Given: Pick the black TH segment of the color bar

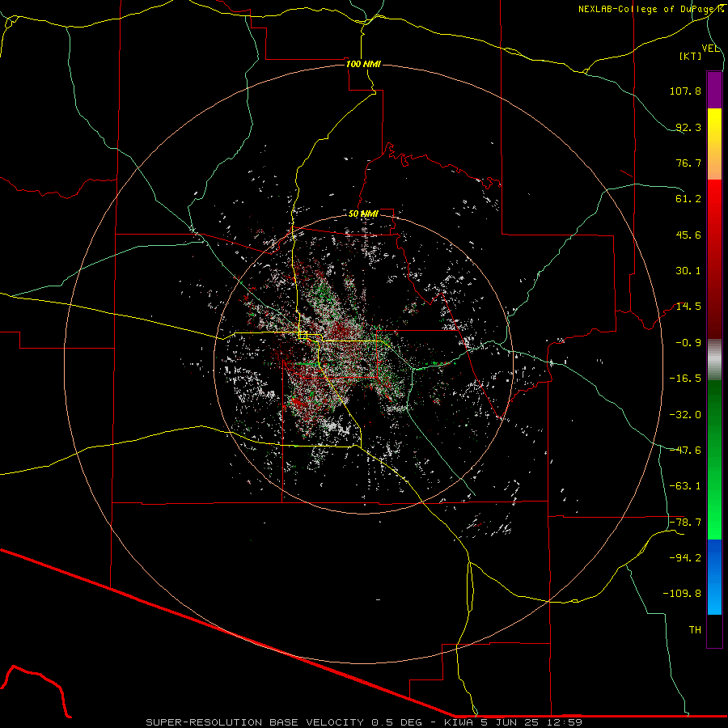Looking at the screenshot, I should click(714, 631).
